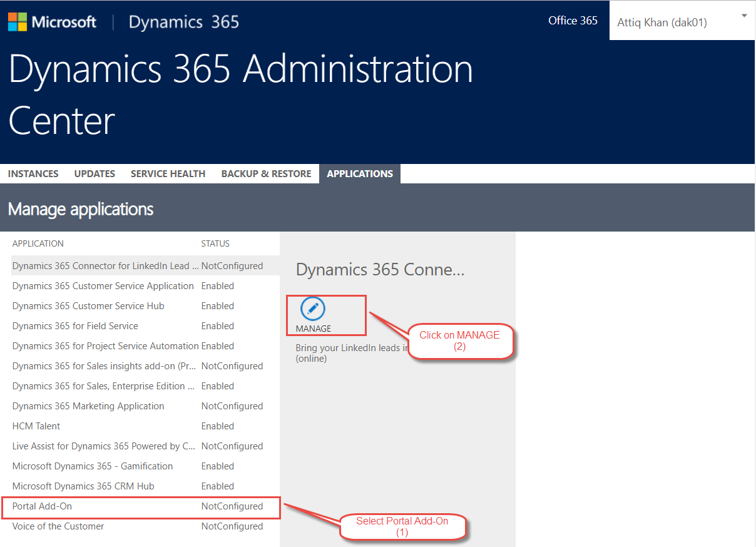Switch to the UPDATES tab
Screen dimensions: 756x547
[94, 174]
